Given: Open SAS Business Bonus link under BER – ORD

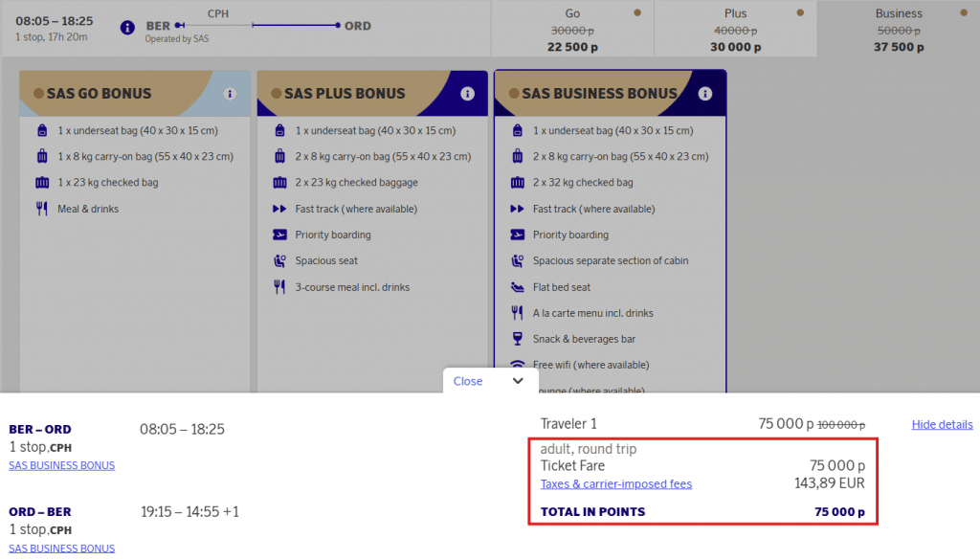Looking at the screenshot, I should pos(61,465).
